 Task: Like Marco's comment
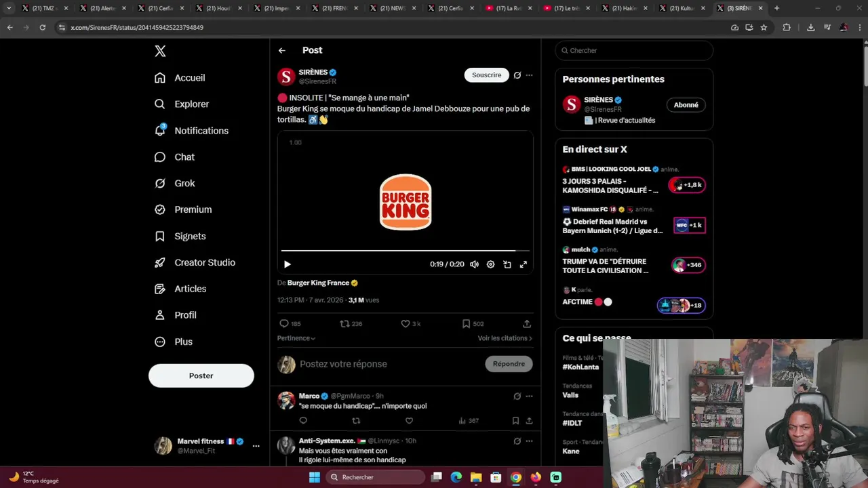409,421
